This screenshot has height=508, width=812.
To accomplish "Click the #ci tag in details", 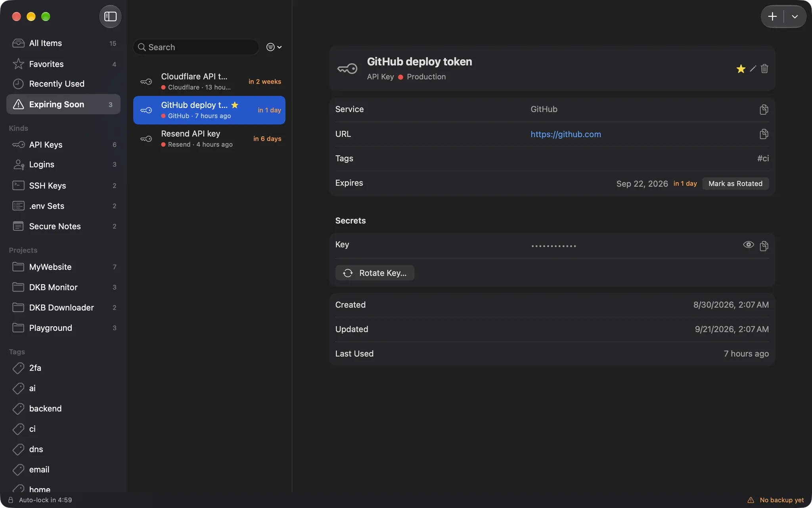I will tap(763, 158).
